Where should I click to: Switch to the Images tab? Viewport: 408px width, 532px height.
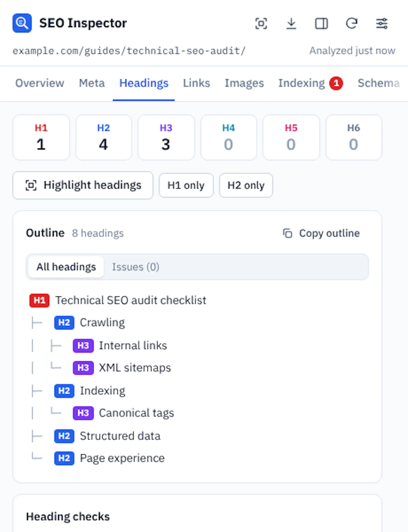click(244, 83)
